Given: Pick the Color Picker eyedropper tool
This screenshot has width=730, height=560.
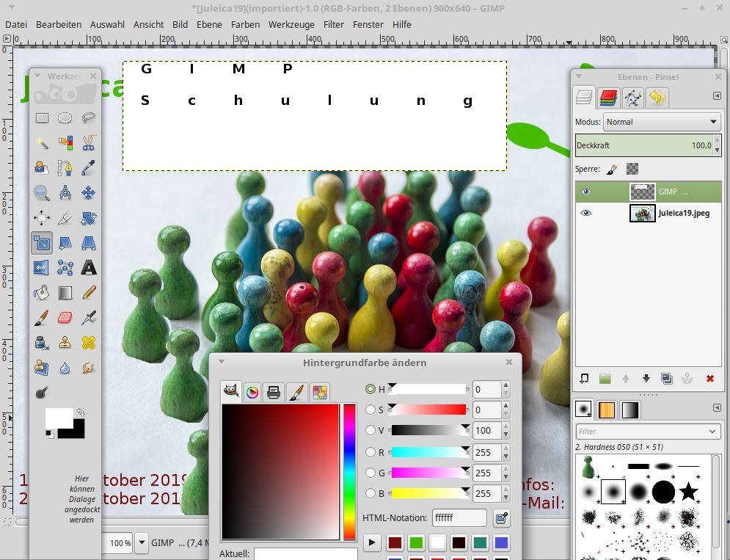Looking at the screenshot, I should point(89,168).
